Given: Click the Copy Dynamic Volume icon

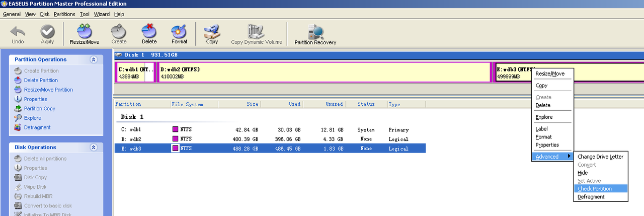Looking at the screenshot, I should click(x=257, y=31).
